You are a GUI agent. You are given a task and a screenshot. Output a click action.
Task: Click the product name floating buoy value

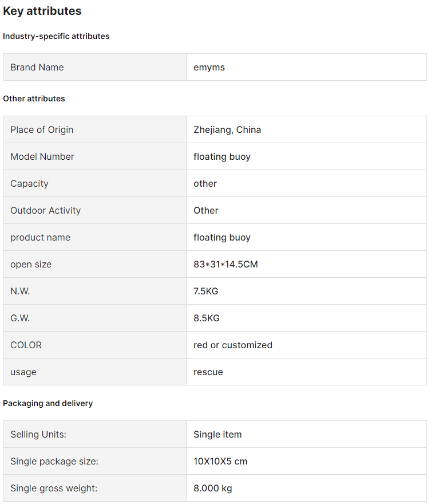point(222,238)
